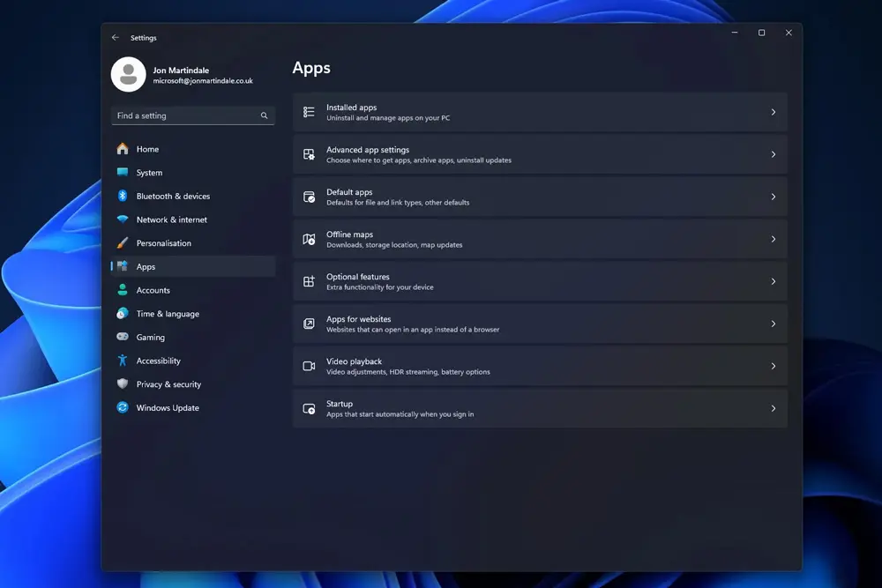The image size is (882, 588).
Task: Maximize the Settings window
Action: (762, 33)
